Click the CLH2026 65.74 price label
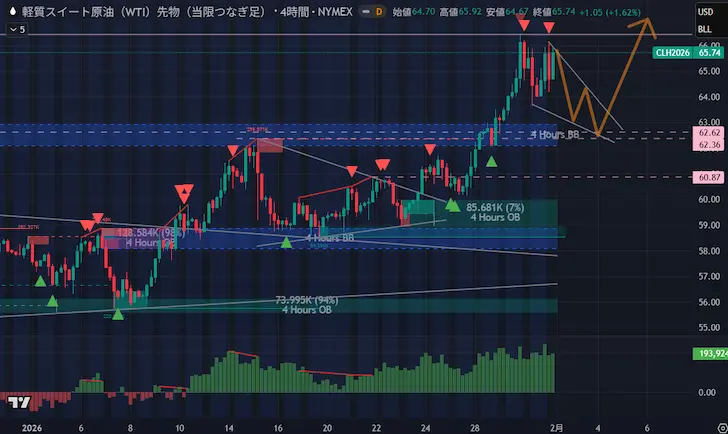The width and height of the screenshot is (728, 434). (x=689, y=53)
